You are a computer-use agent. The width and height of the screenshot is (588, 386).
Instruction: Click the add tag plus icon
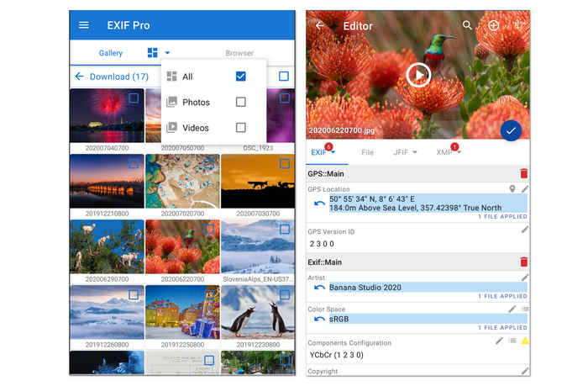(494, 25)
